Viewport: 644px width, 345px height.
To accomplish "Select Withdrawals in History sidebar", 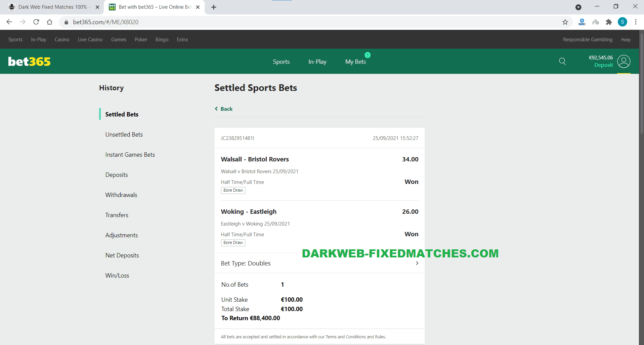I will [x=121, y=195].
